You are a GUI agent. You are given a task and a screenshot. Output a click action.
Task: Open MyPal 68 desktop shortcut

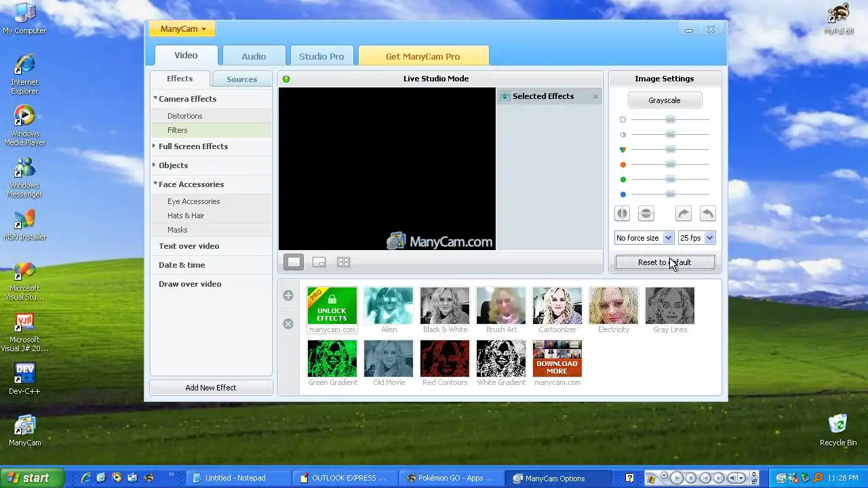pyautogui.click(x=839, y=19)
